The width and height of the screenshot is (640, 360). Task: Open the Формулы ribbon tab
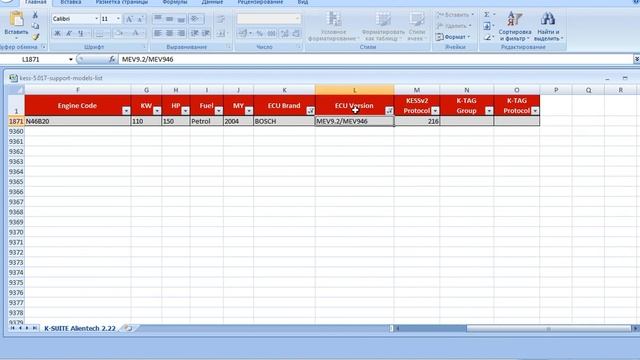tap(175, 2)
